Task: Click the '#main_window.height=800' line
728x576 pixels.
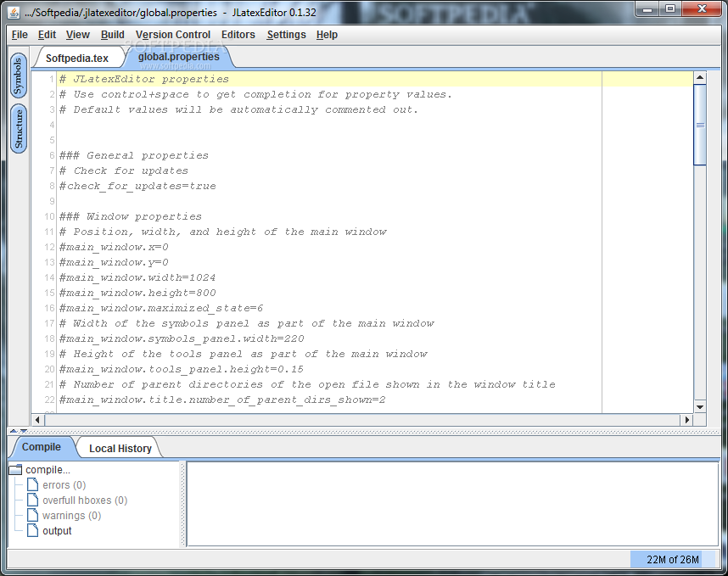Action: [137, 293]
